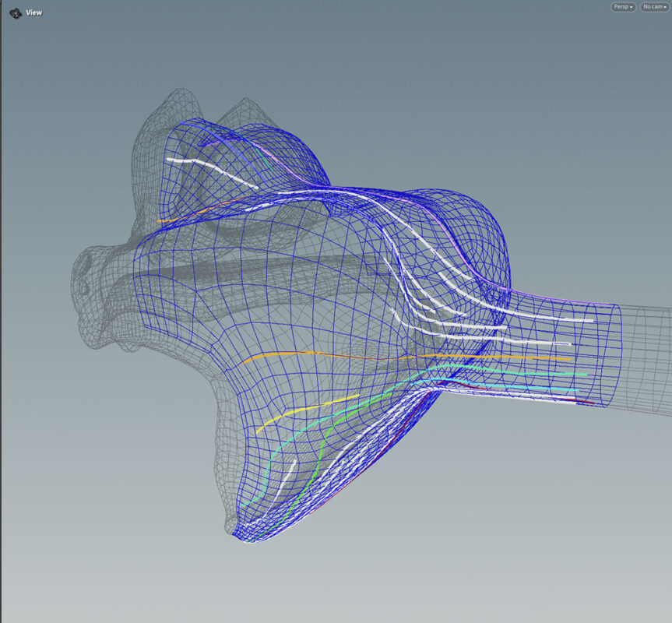Select the long white curve entering the tube
The image size is (672, 623).
click(545, 316)
